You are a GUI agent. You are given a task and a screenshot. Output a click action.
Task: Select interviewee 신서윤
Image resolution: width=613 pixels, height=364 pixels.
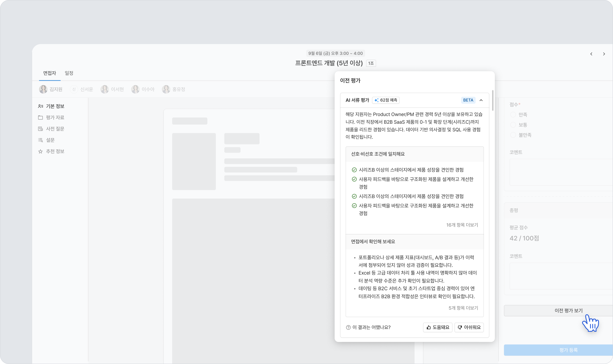[82, 89]
